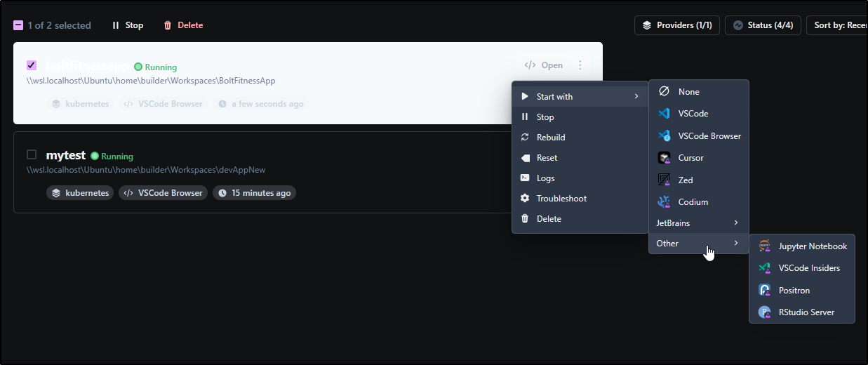The image size is (868, 365).
Task: Click the Running status of boltfitnessapp
Action: [x=156, y=67]
